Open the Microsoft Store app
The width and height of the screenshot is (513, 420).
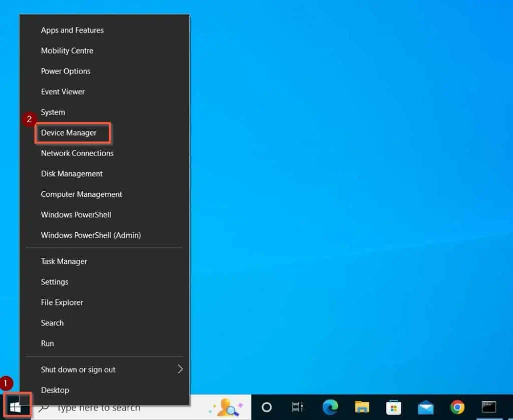[394, 407]
